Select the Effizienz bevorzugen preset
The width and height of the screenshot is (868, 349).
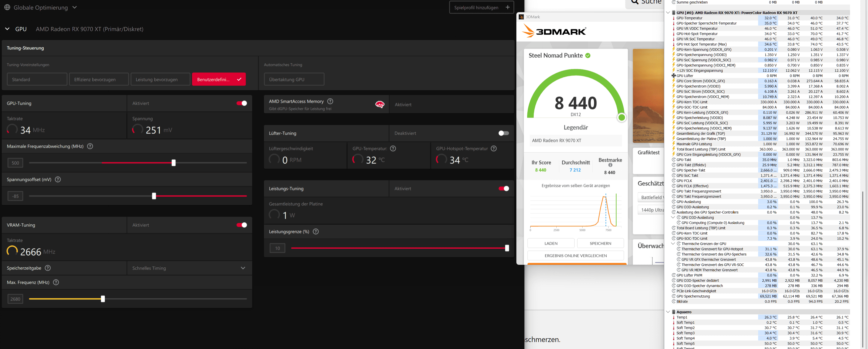click(x=99, y=79)
